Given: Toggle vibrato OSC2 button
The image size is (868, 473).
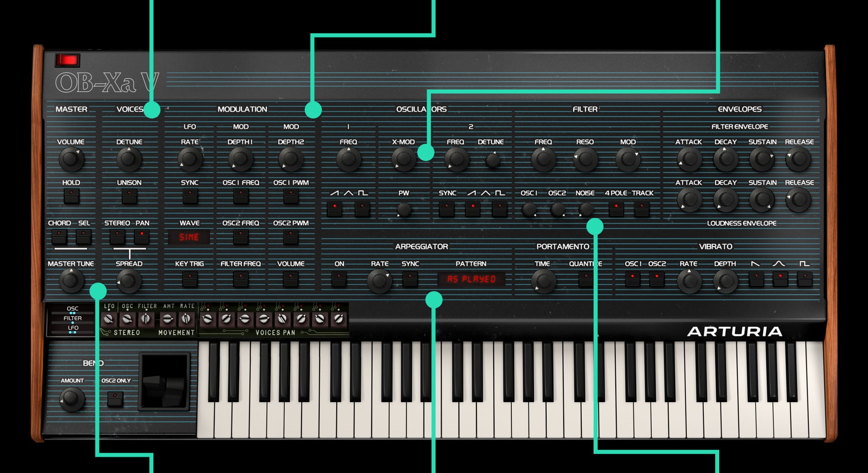Looking at the screenshot, I should pos(657,279).
